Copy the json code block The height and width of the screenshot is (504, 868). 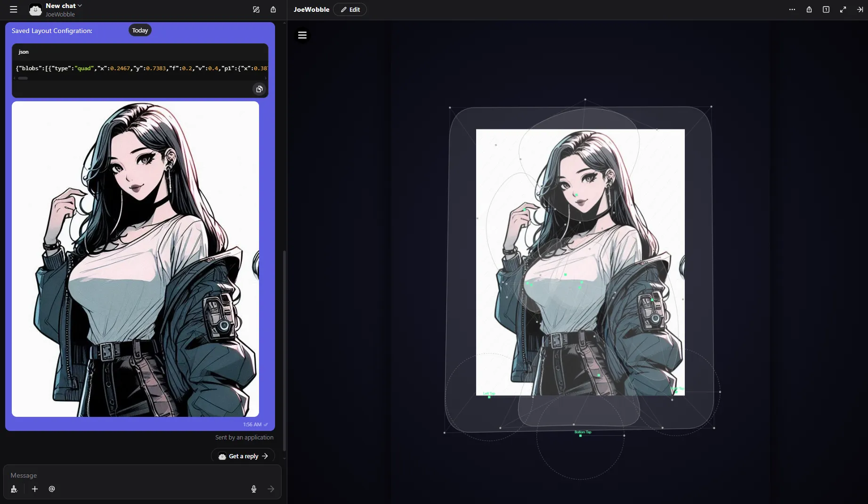(x=259, y=89)
